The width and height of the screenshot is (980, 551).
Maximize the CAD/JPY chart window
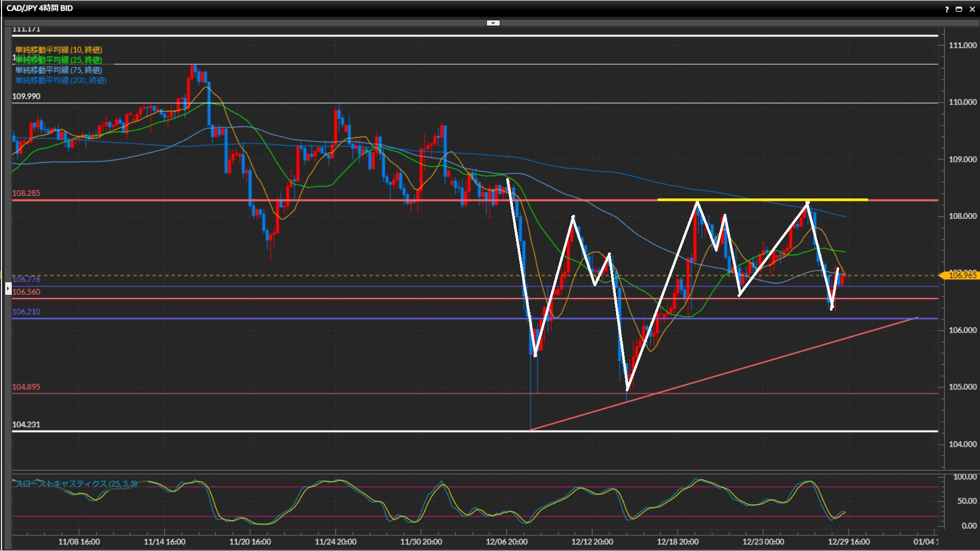(x=959, y=9)
